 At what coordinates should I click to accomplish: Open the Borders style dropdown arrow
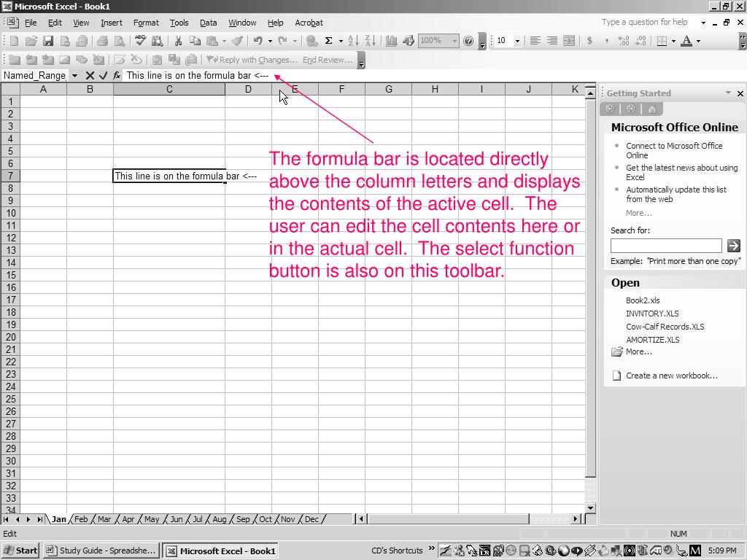673,41
